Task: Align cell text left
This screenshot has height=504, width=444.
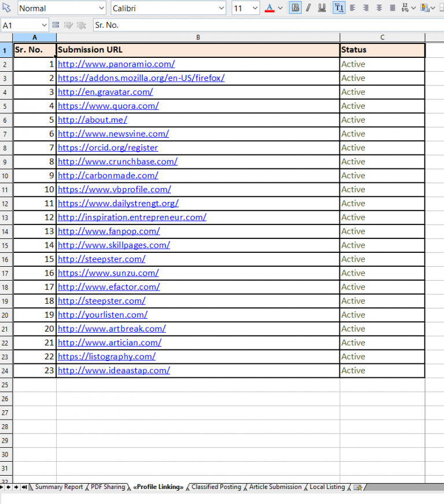Action: (353, 8)
